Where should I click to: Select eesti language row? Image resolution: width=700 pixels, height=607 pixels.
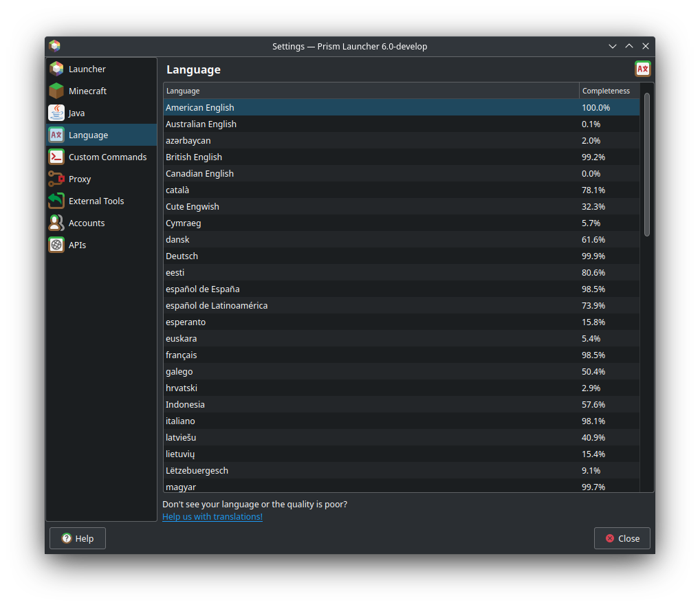click(x=402, y=273)
